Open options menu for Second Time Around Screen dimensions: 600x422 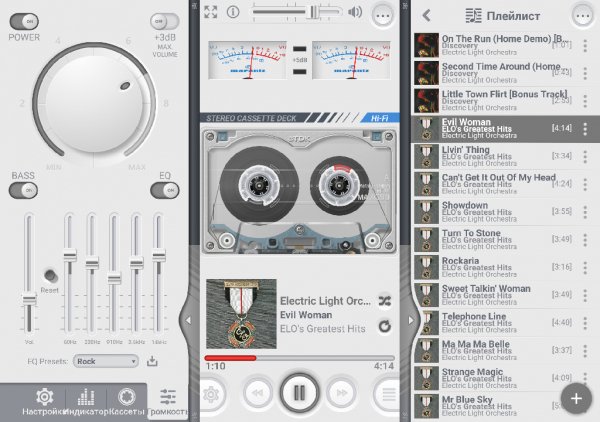(x=585, y=73)
